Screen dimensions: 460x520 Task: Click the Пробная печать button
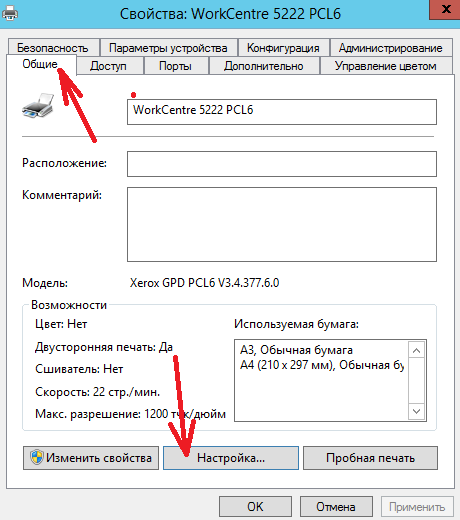click(370, 458)
